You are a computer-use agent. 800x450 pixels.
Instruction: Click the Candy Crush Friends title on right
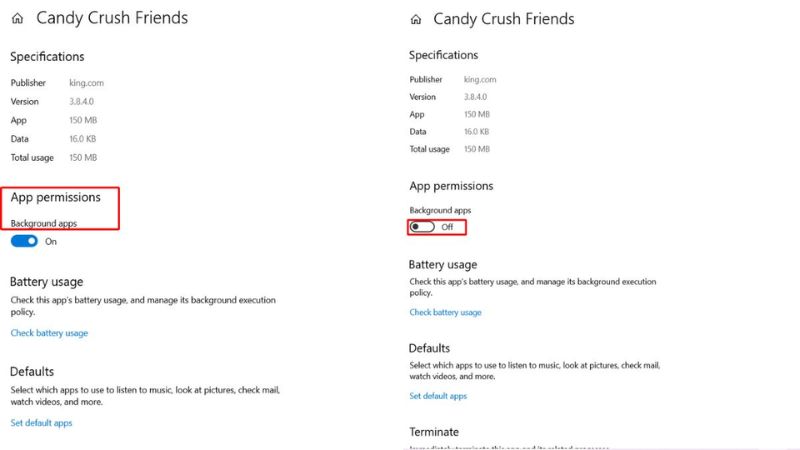coord(504,20)
